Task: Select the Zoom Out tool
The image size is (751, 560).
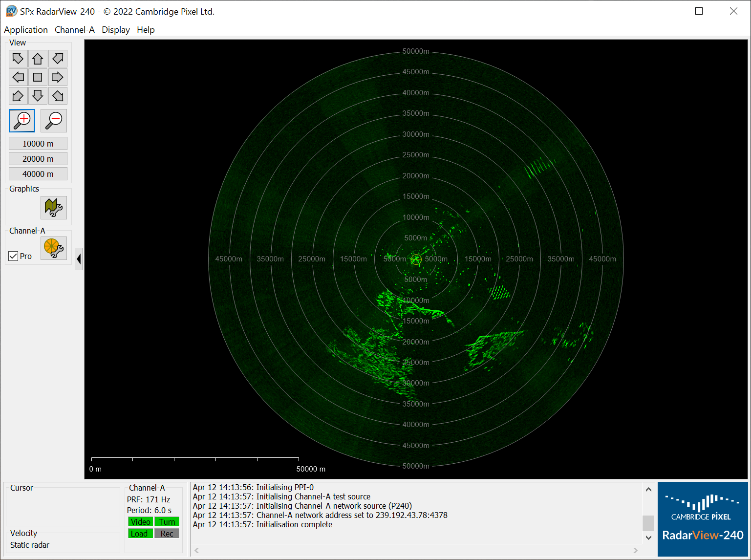Action: (x=53, y=121)
